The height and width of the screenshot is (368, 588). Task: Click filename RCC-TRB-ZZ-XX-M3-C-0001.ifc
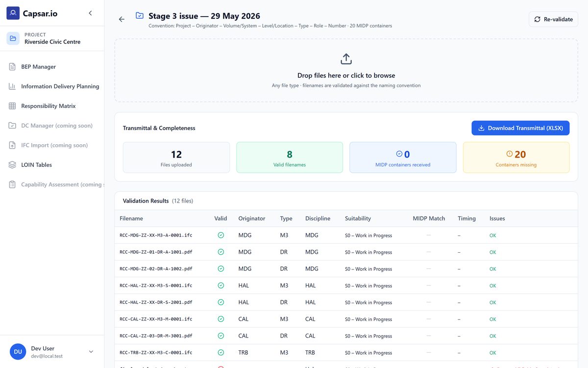pyautogui.click(x=156, y=353)
